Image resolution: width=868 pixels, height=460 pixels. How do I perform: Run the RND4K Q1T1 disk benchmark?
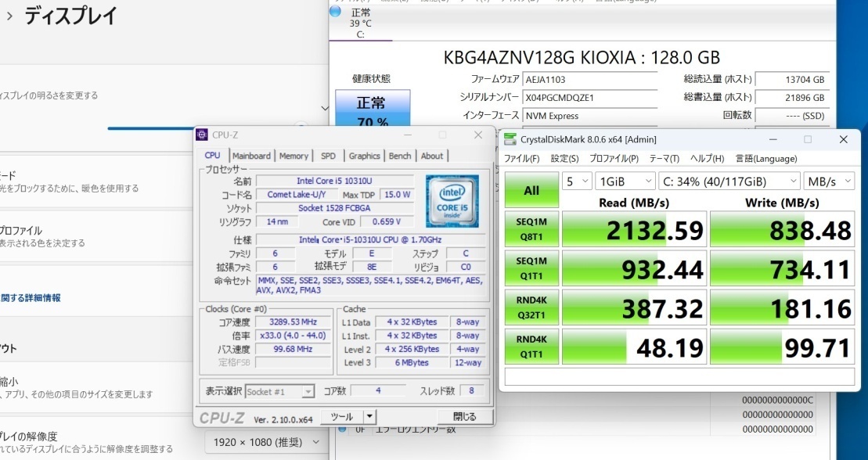pyautogui.click(x=533, y=346)
